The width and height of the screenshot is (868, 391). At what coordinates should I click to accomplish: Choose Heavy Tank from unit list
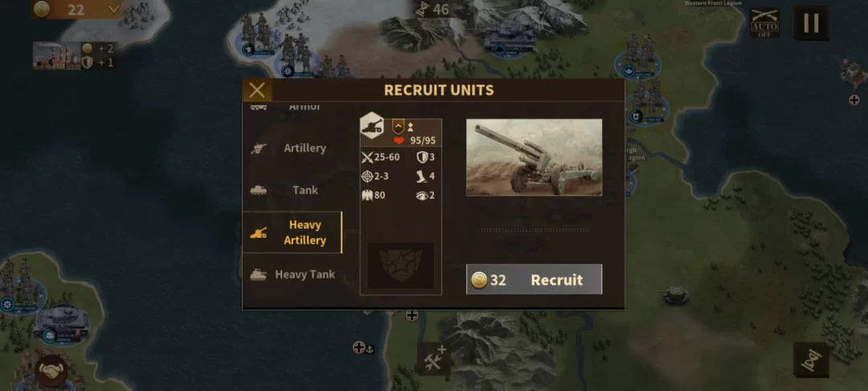(293, 274)
